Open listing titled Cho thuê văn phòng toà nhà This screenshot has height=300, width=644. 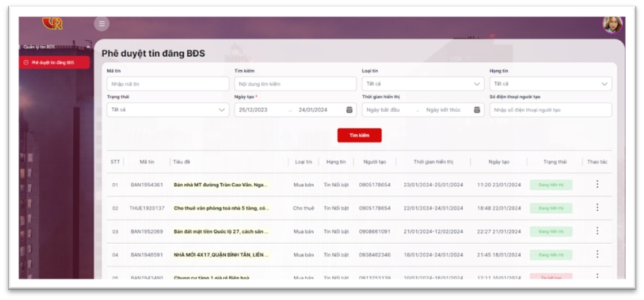[x=221, y=208]
